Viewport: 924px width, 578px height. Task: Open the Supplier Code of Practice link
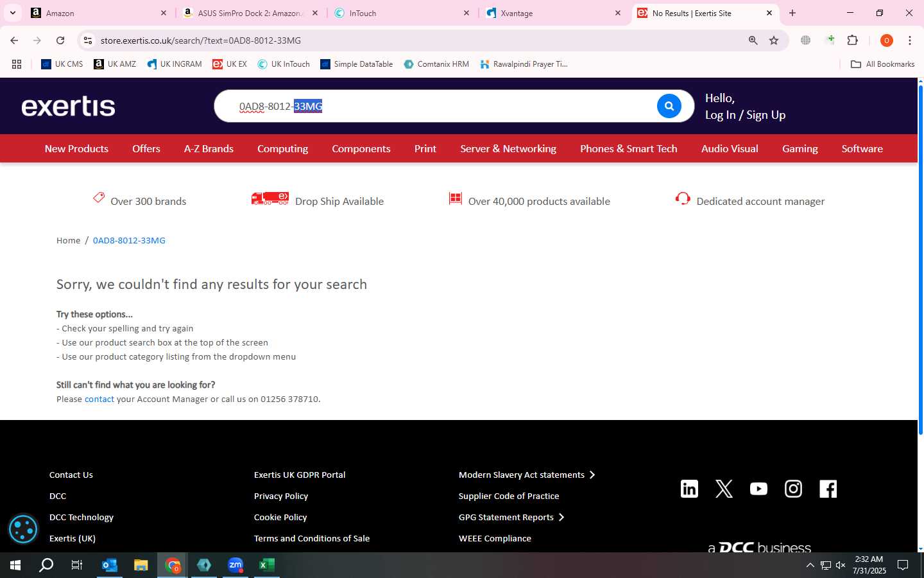coord(509,496)
